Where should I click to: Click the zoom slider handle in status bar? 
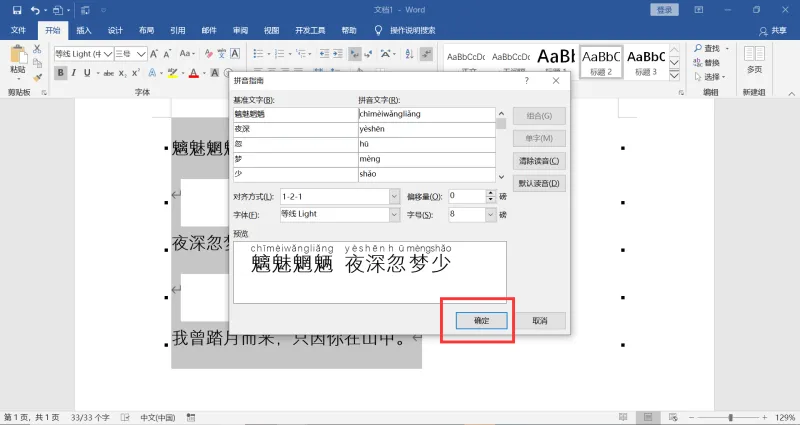coord(731,417)
